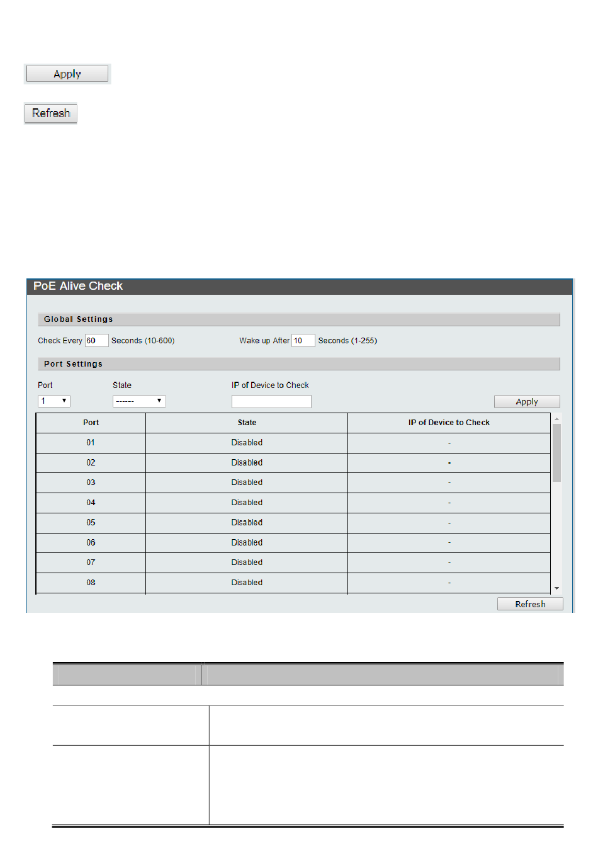Click Disabled state for port 06
This screenshot has height=868, width=598.
point(247,543)
